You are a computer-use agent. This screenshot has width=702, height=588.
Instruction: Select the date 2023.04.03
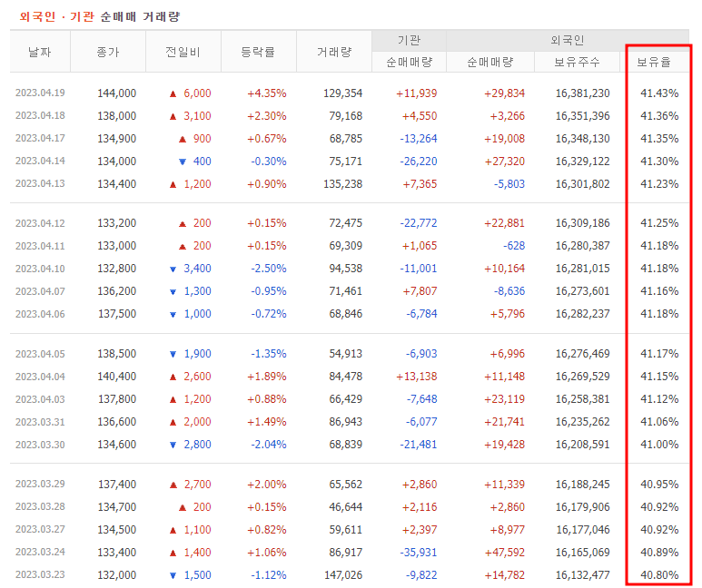click(40, 398)
